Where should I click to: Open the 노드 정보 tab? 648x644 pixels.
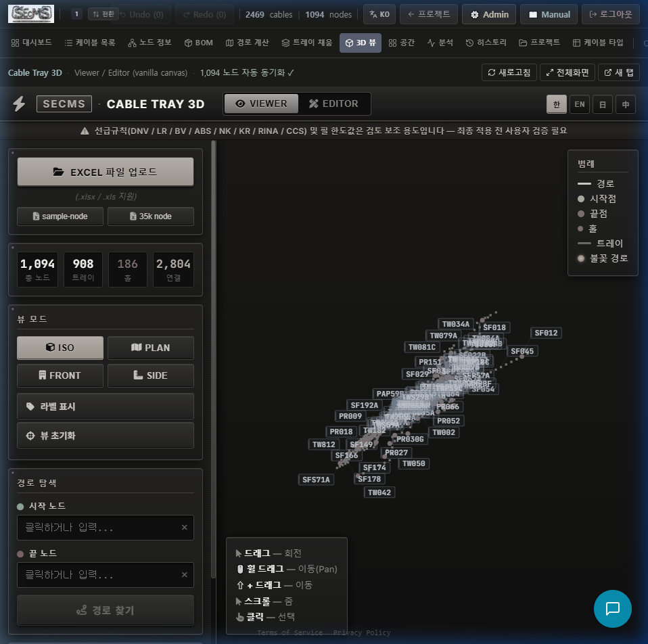[149, 43]
